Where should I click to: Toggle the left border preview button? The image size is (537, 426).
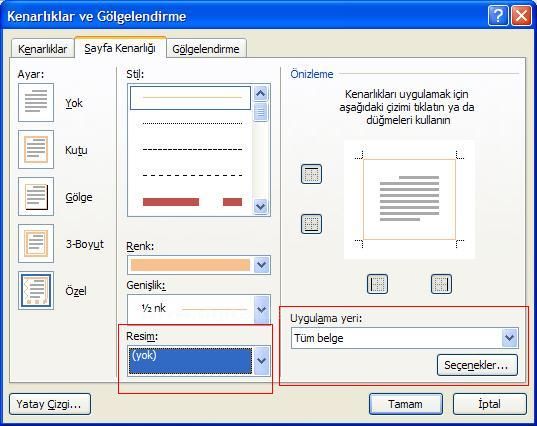pyautogui.click(x=377, y=284)
